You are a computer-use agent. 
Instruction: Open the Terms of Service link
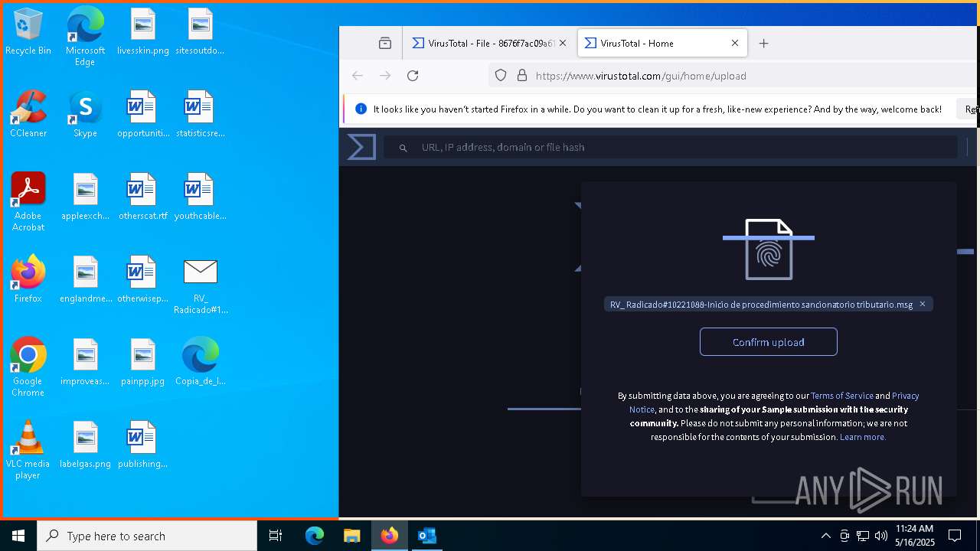tap(842, 396)
